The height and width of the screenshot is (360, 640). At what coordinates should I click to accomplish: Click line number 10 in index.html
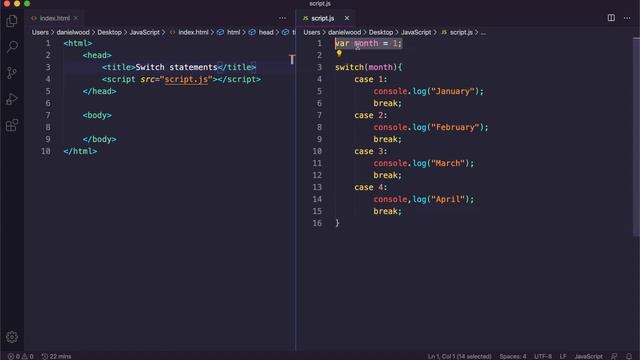tap(46, 151)
